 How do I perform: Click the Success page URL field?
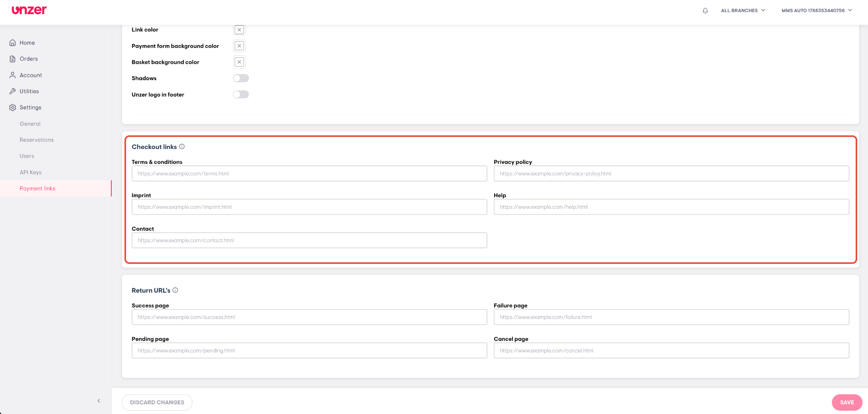pyautogui.click(x=310, y=317)
